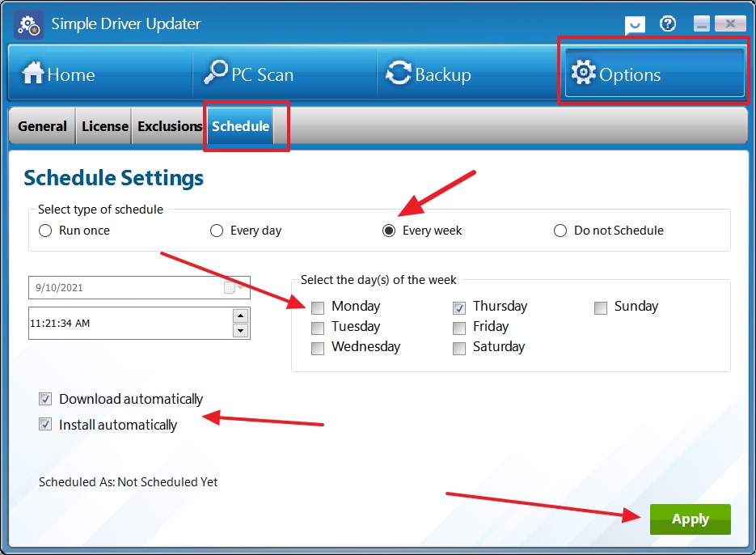Select the General sub-tab
This screenshot has width=756, height=555.
42,126
